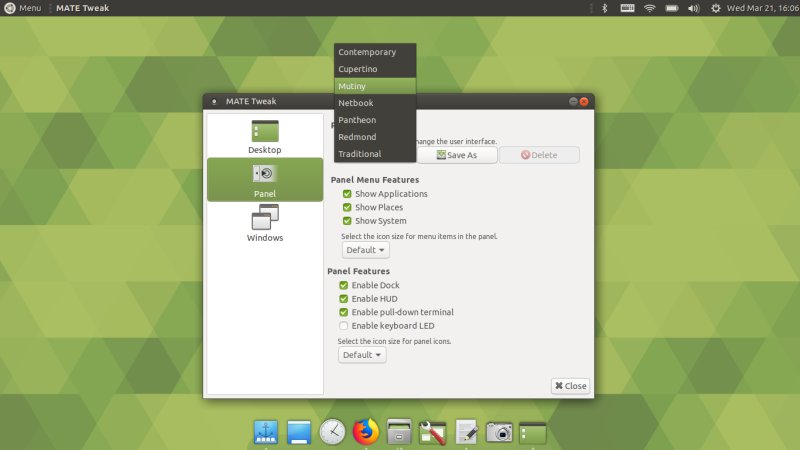Open the text editor dock icon
800x450 pixels.
point(466,431)
